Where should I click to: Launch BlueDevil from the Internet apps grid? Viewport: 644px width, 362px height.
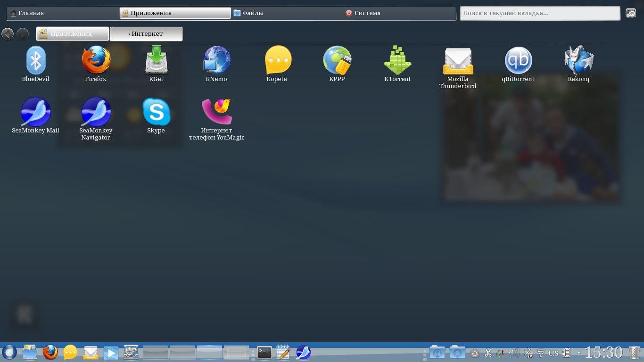(35, 64)
